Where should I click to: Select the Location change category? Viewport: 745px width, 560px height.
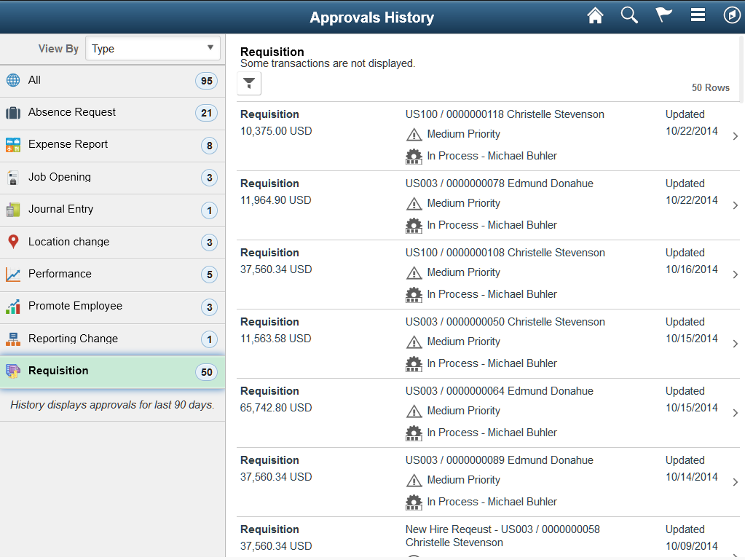(x=113, y=242)
